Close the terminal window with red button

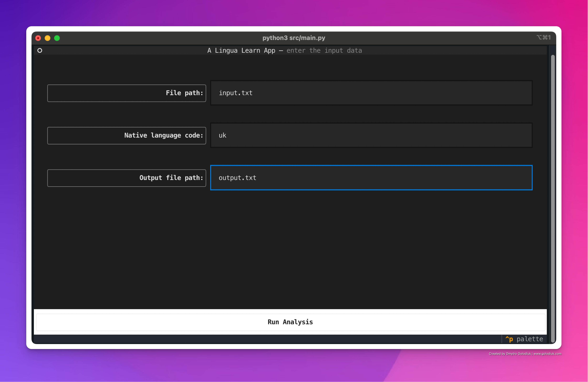(x=38, y=38)
